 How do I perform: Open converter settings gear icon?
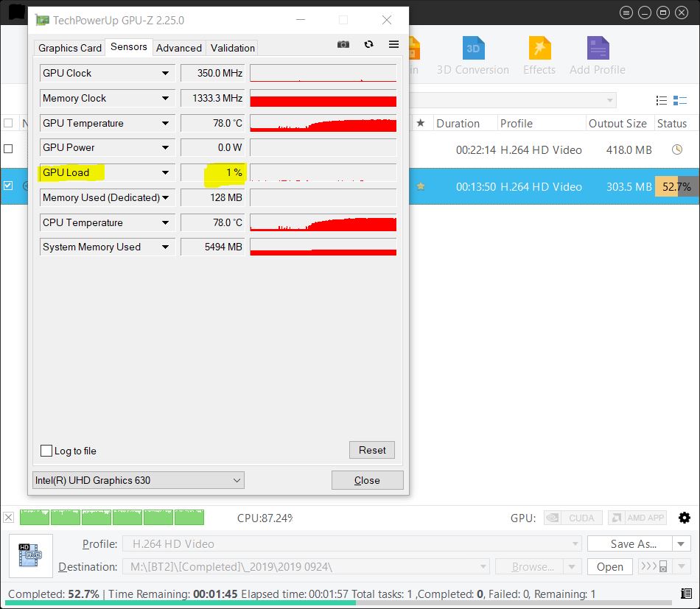click(x=685, y=518)
